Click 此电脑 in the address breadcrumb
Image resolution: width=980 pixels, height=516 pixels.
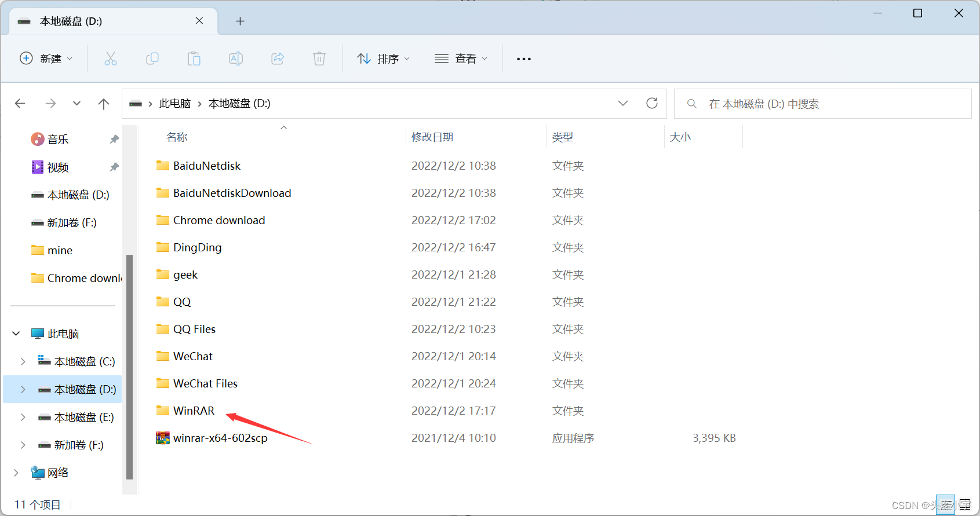click(175, 104)
